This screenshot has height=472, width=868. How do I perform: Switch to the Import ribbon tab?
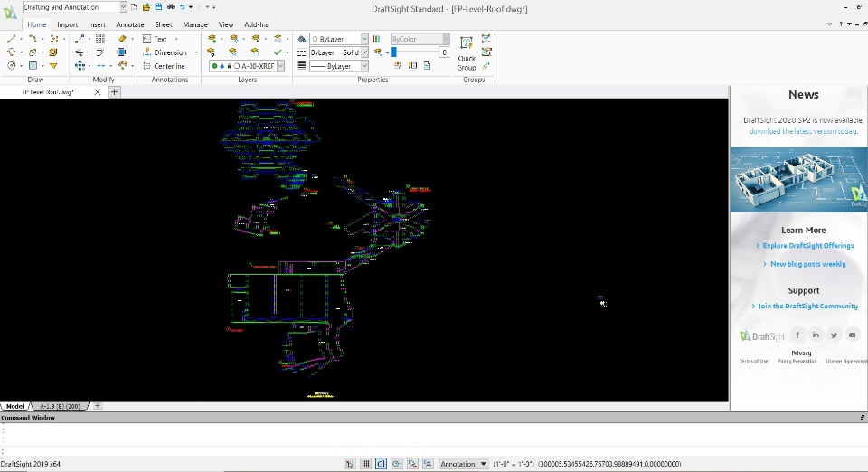67,24
